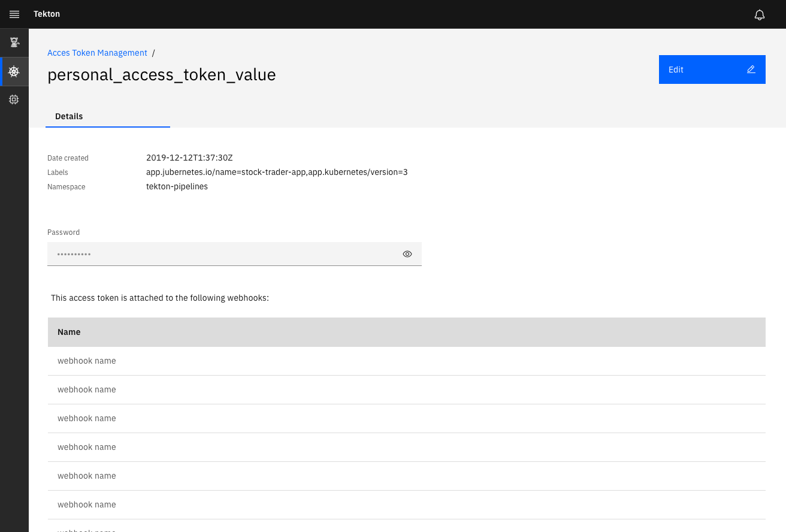Screen dimensions: 786x532
Task: Click the Edit button
Action: point(712,69)
